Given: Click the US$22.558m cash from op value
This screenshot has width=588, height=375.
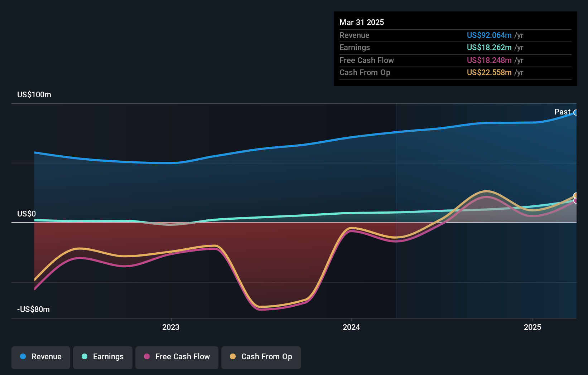Looking at the screenshot, I should pyautogui.click(x=489, y=73).
